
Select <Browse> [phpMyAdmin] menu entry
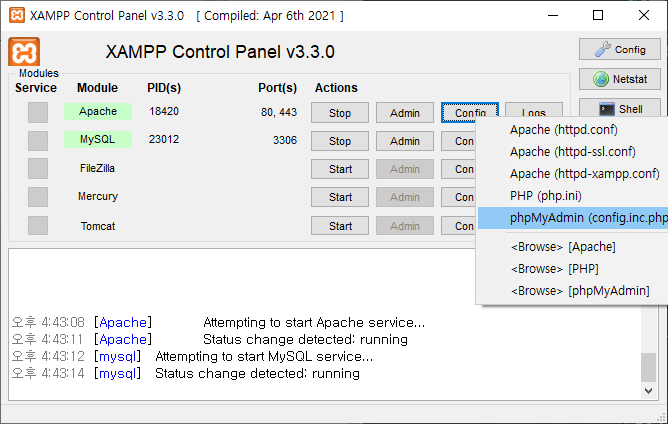click(573, 291)
